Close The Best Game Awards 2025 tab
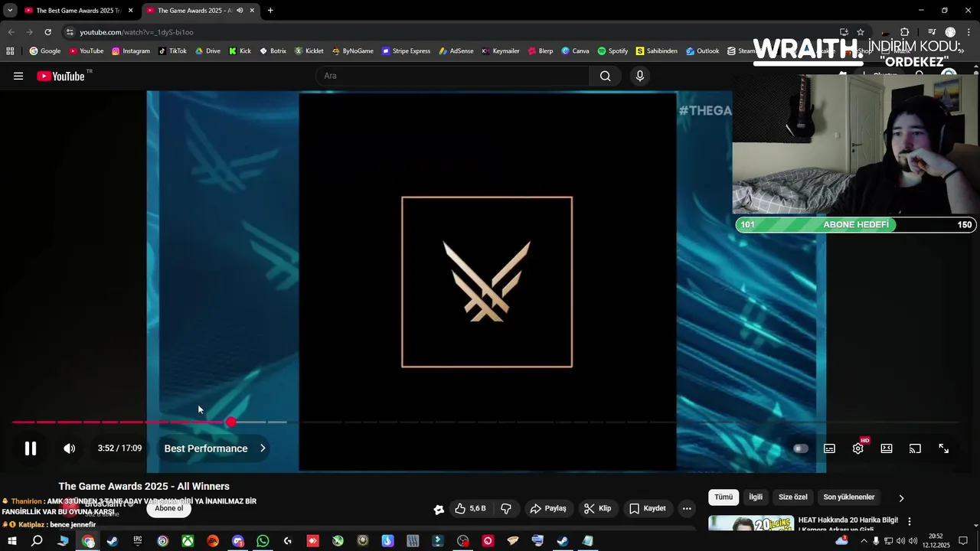Image resolution: width=980 pixels, height=551 pixels. click(x=131, y=11)
